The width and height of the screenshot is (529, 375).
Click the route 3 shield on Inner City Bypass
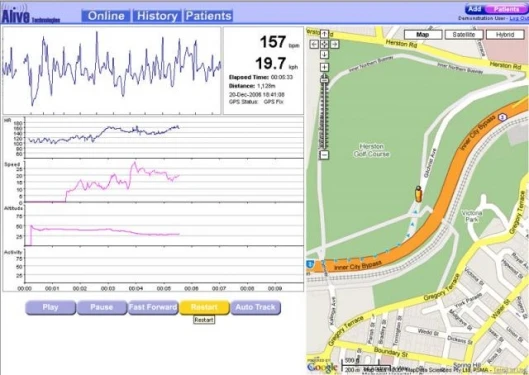[x=503, y=117]
